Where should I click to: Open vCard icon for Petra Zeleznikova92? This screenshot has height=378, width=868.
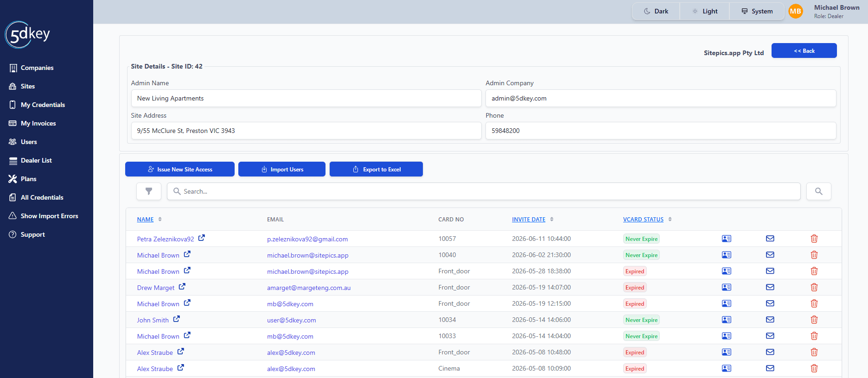pyautogui.click(x=727, y=239)
